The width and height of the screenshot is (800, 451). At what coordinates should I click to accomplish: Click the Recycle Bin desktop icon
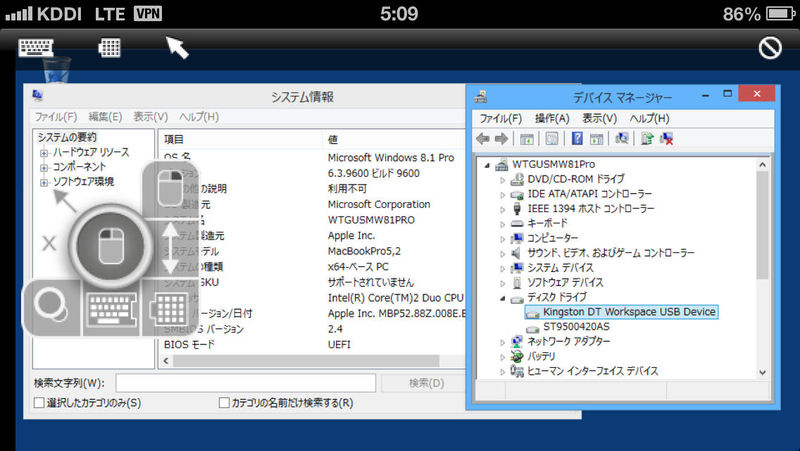[x=57, y=69]
